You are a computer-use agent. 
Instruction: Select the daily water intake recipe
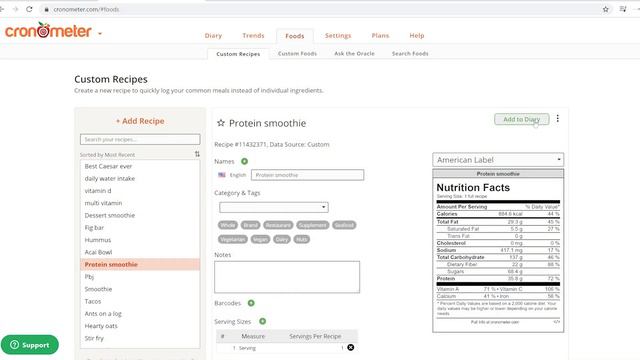pos(140,178)
